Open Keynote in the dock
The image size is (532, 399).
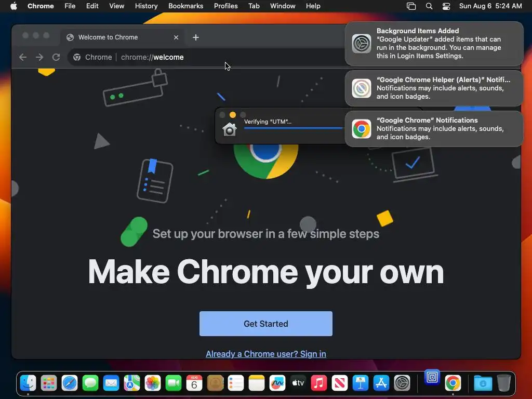pos(361,383)
